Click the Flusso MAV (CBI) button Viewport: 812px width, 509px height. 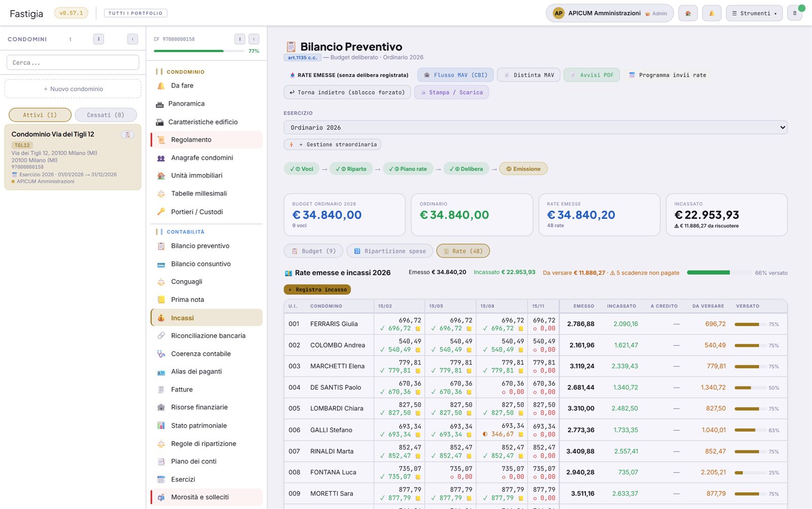[x=455, y=75]
